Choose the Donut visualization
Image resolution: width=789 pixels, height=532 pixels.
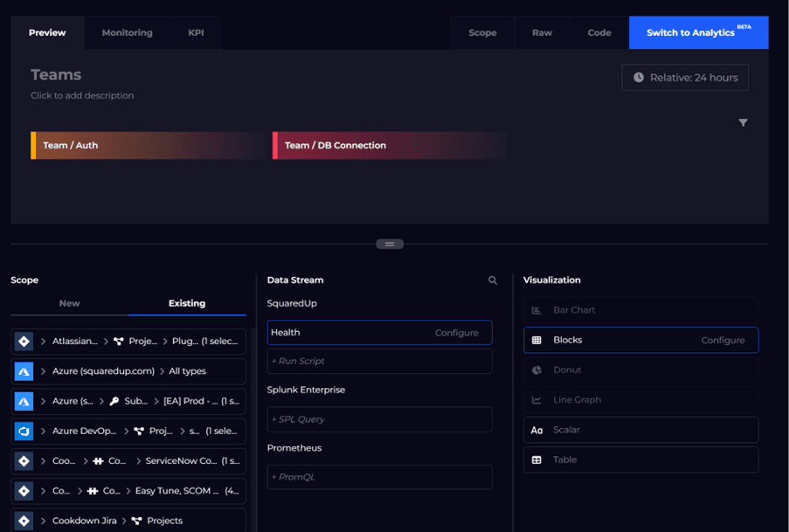(x=640, y=370)
